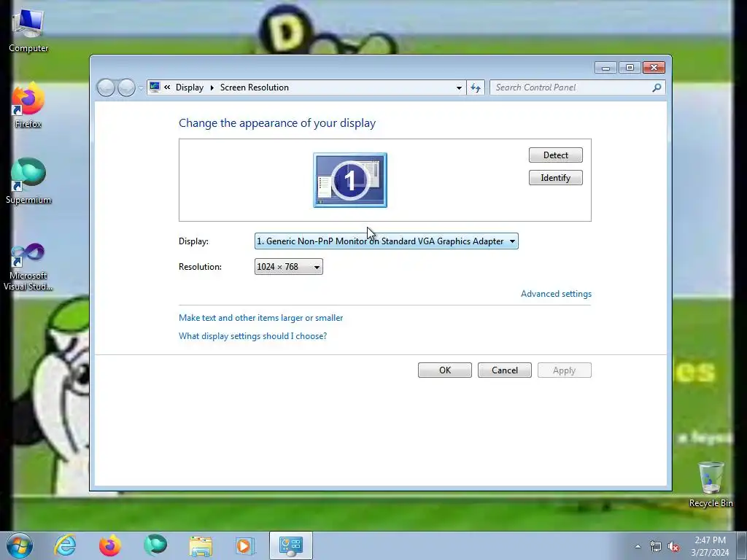This screenshot has width=747, height=560.
Task: Click the search magnifier icon
Action: coord(657,87)
